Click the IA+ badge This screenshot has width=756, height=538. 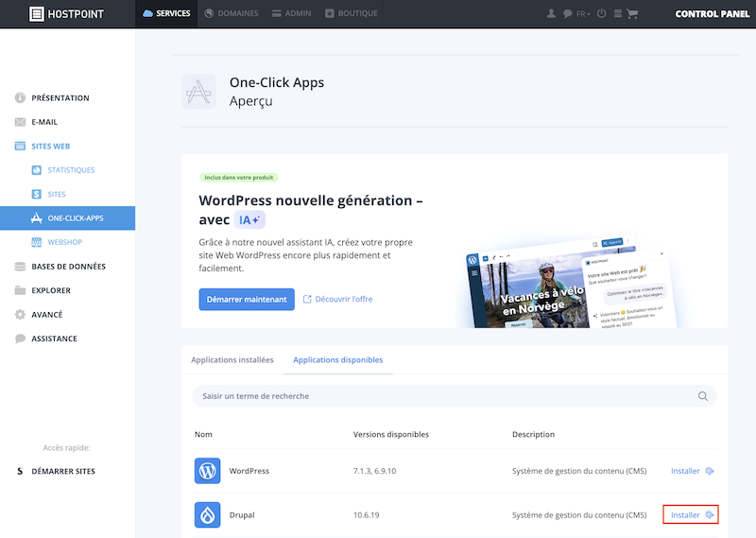pos(249,220)
